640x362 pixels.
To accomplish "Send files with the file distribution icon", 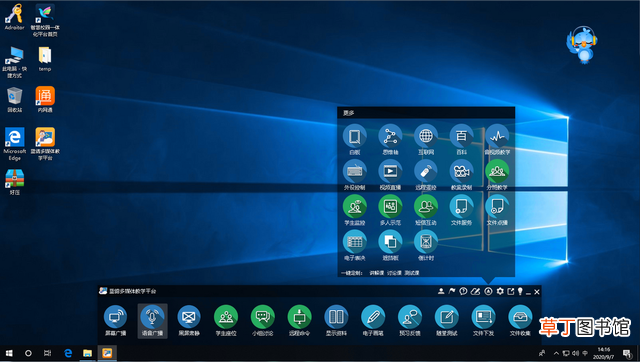I will coord(483,317).
